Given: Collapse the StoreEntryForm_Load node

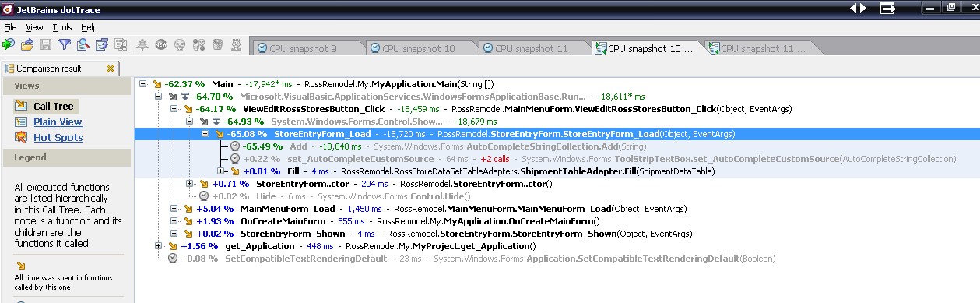Looking at the screenshot, I should 205,134.
